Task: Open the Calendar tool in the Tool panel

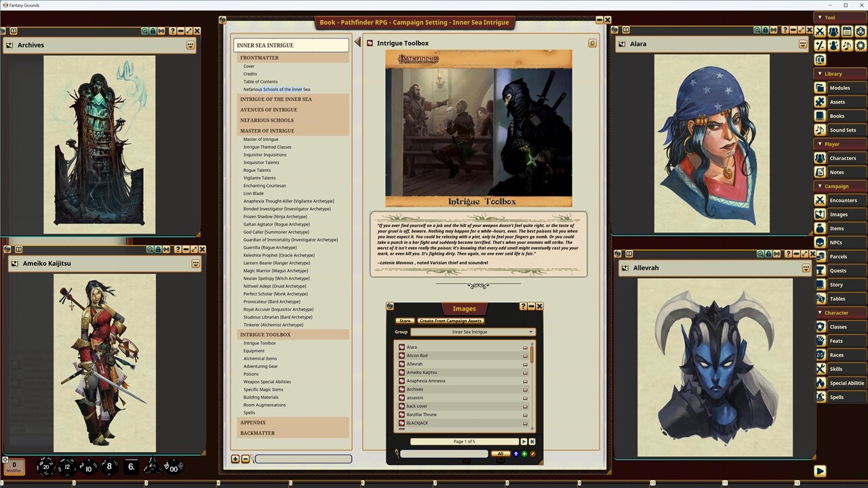Action: click(846, 32)
